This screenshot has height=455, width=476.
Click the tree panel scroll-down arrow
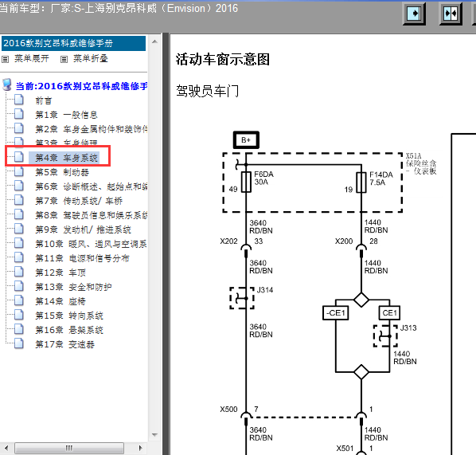coord(155,435)
